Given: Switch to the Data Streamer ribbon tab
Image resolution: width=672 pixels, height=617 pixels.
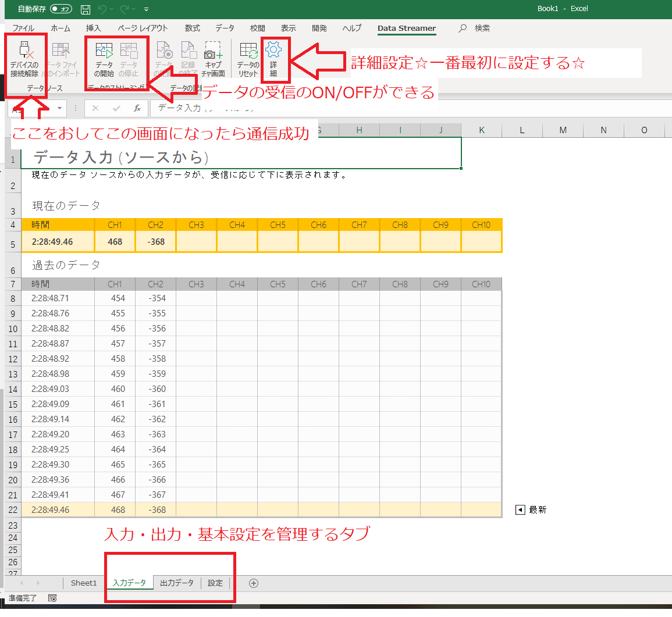Looking at the screenshot, I should pyautogui.click(x=406, y=28).
